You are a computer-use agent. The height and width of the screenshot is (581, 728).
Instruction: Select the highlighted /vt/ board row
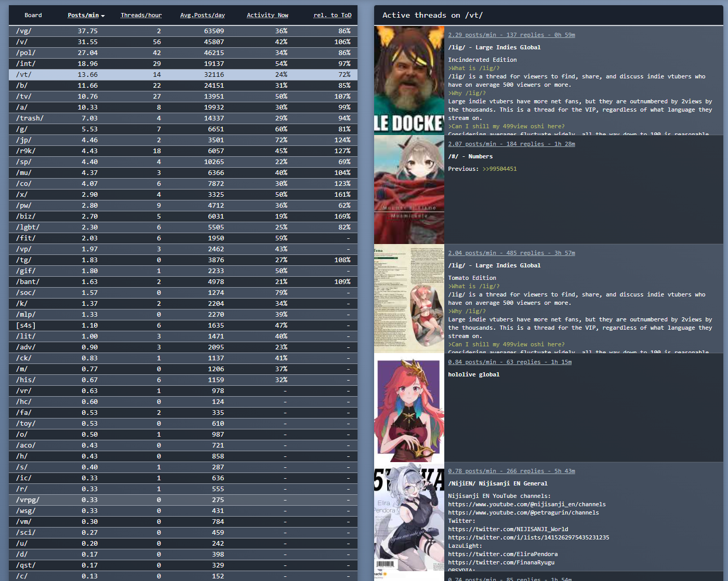(x=183, y=75)
